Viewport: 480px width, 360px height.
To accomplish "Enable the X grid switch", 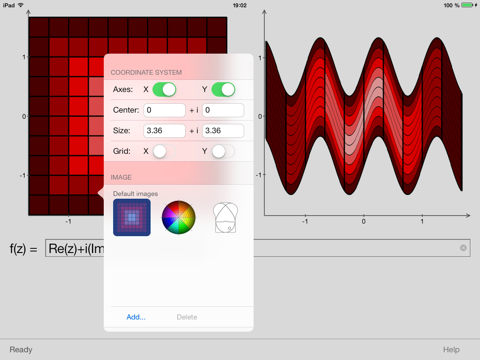I will click(x=164, y=151).
